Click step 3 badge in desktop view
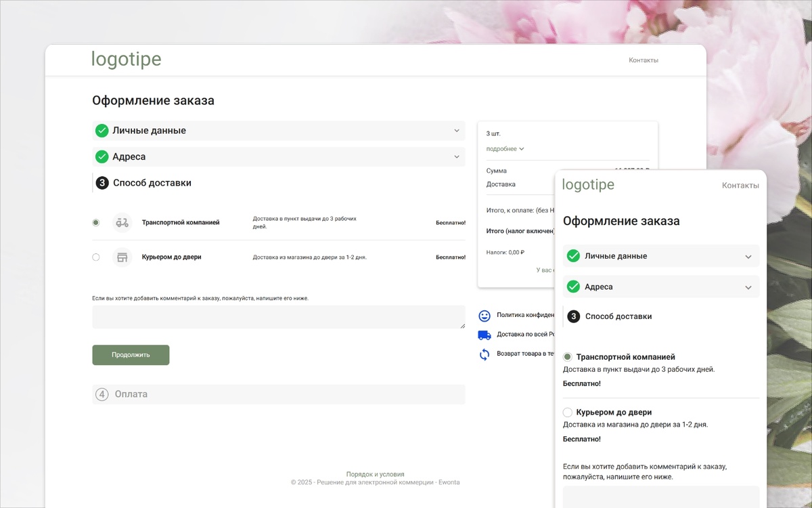 (103, 183)
